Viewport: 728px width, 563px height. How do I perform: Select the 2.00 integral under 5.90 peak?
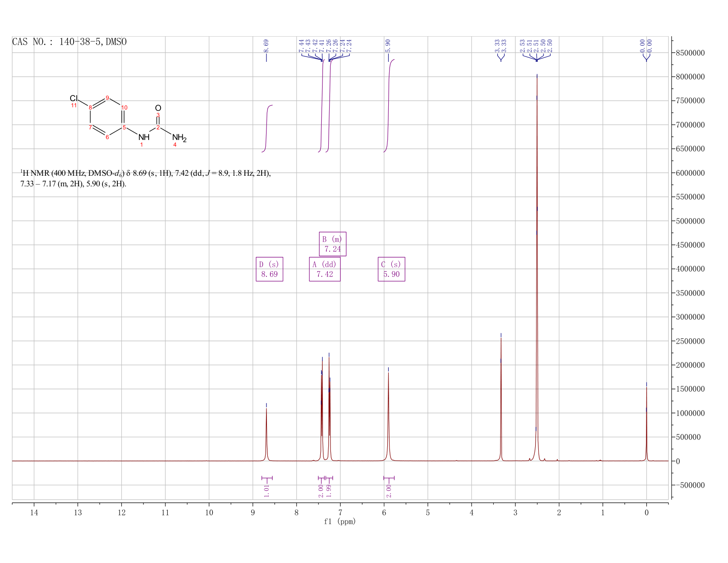click(x=389, y=491)
